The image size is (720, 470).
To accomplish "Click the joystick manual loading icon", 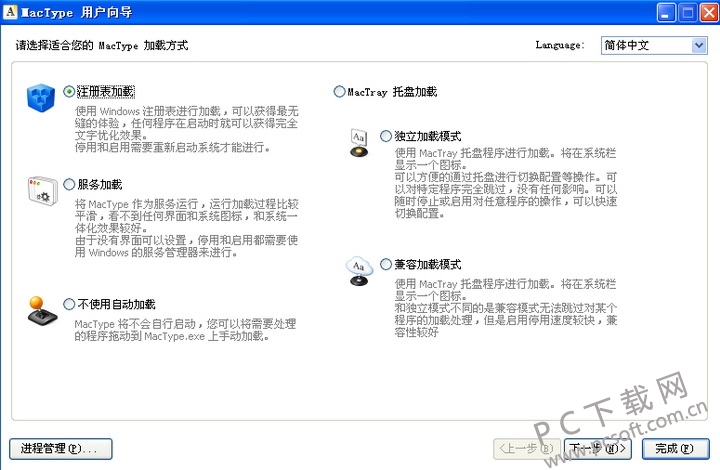I will pyautogui.click(x=42, y=311).
